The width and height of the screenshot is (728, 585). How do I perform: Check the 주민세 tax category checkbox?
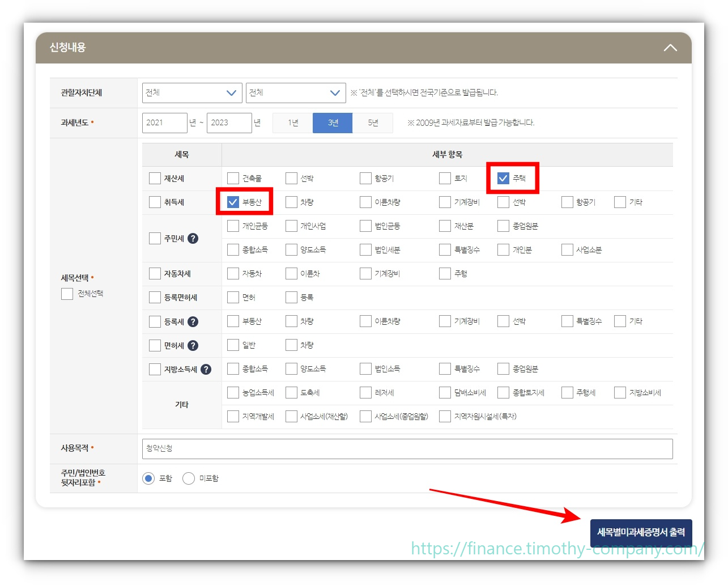click(155, 239)
